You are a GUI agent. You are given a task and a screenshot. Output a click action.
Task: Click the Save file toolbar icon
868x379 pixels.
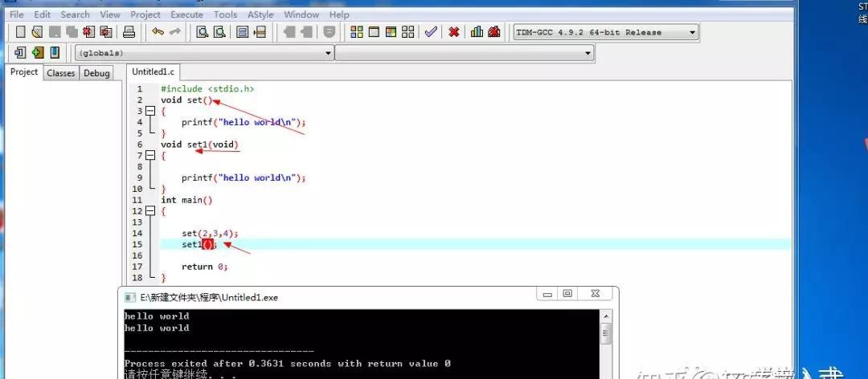pos(55,32)
